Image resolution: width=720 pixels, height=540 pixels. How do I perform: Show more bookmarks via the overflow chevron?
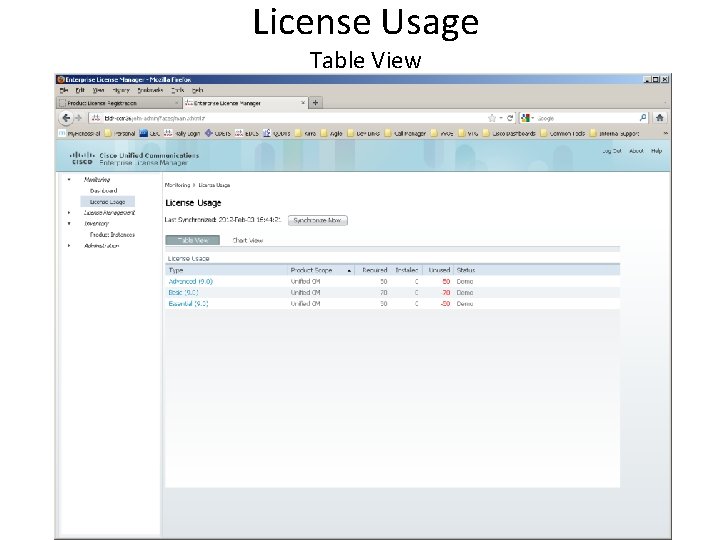(x=665, y=133)
